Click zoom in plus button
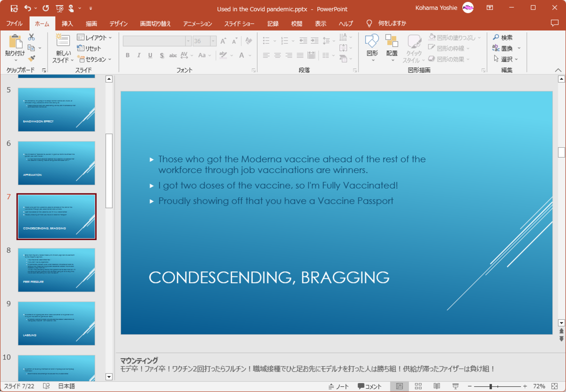Image resolution: width=566 pixels, height=392 pixels. pyautogui.click(x=525, y=386)
